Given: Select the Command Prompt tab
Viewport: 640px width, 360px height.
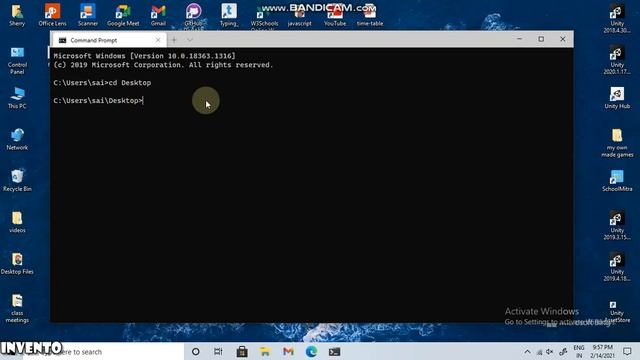Looking at the screenshot, I should (108, 40).
